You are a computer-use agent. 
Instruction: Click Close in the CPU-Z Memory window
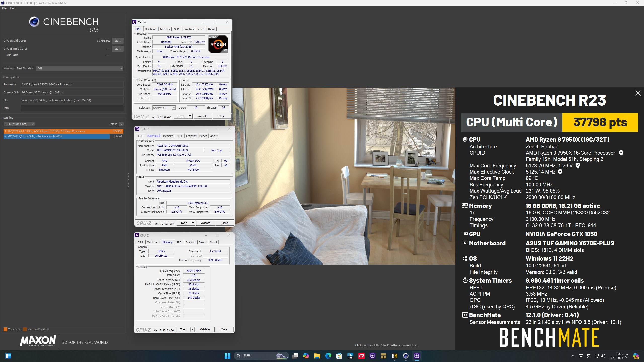tap(224, 329)
